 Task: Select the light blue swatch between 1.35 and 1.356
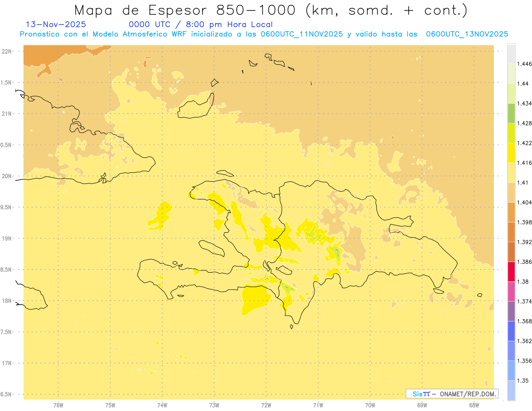click(511, 371)
